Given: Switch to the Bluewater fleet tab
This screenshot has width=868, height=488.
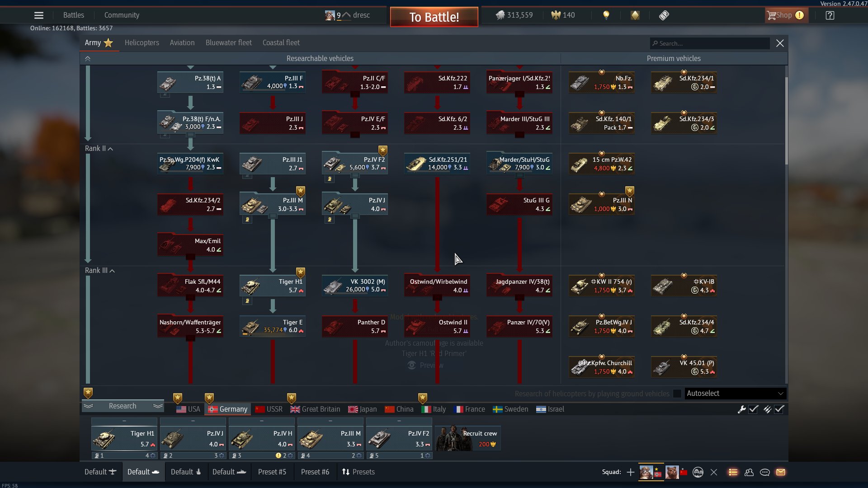Looking at the screenshot, I should pyautogui.click(x=229, y=43).
